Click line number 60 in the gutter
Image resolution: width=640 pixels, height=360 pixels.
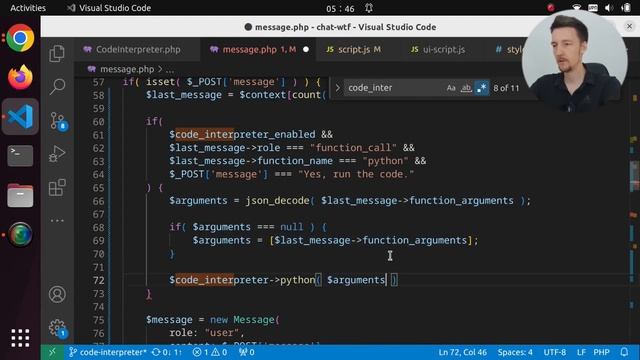98,122
